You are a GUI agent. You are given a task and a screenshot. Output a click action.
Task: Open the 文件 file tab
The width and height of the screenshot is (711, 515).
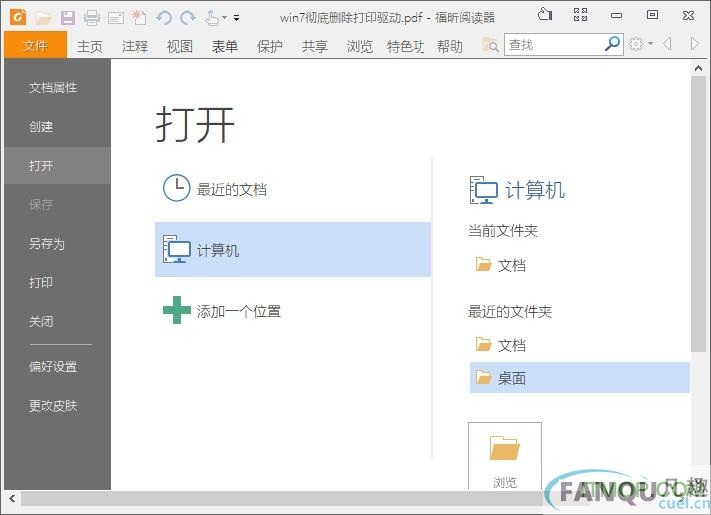click(x=35, y=45)
